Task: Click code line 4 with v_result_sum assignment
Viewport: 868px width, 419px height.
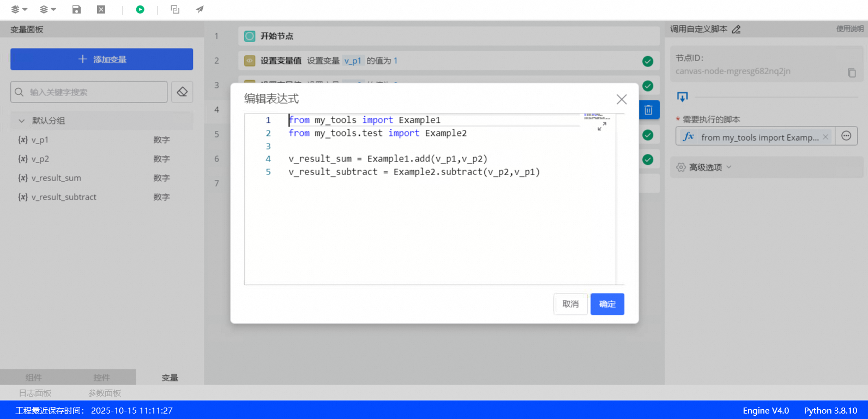Action: (388, 159)
